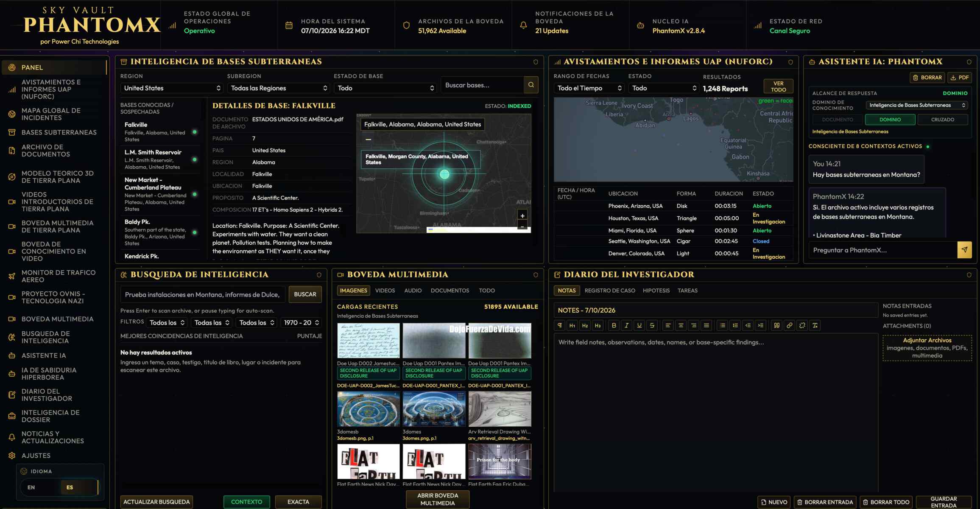Apply strikethrough in notes editor

(652, 325)
